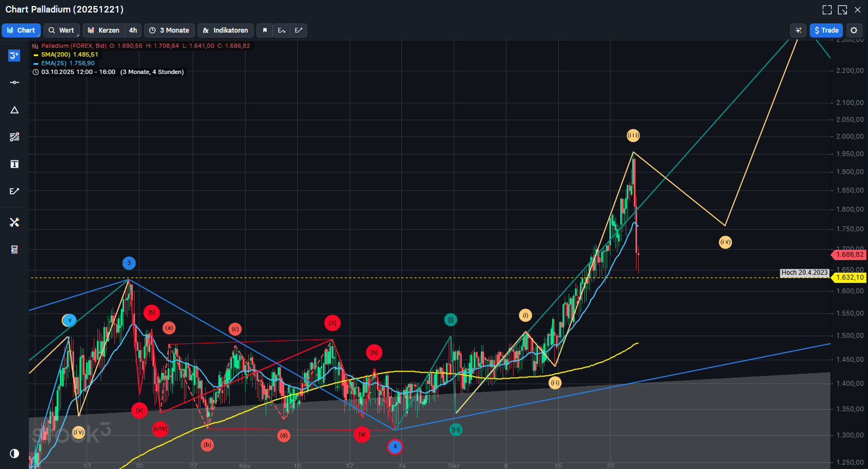The image size is (868, 469).
Task: Select the Text annotation tool
Action: tap(15, 164)
